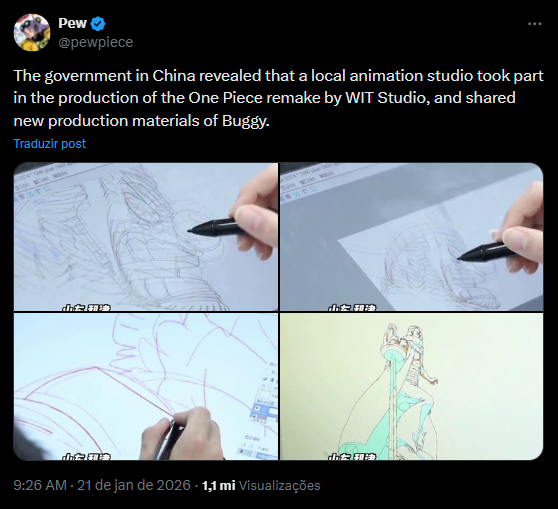Click the Pew display name
Image resolution: width=558 pixels, height=509 pixels.
tap(73, 23)
